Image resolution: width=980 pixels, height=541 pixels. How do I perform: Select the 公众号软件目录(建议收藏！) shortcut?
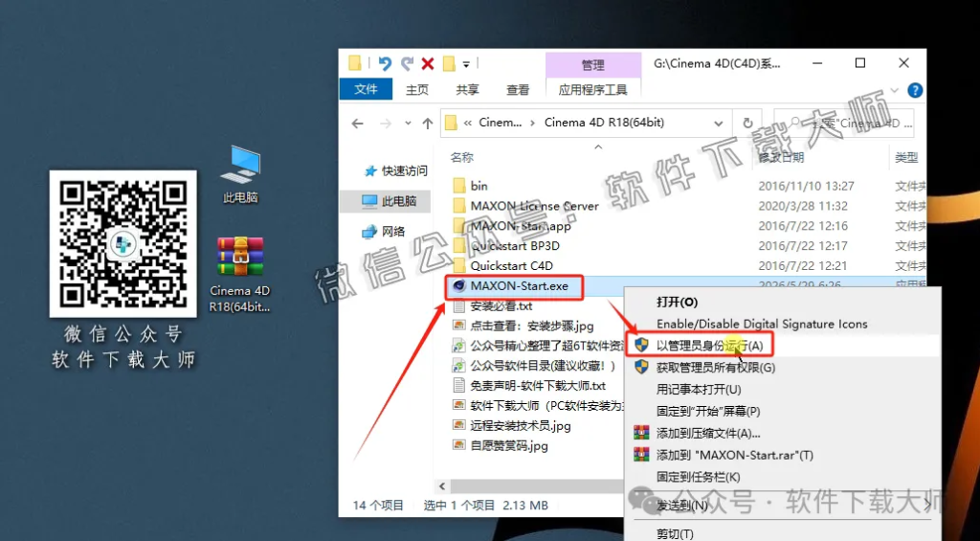click(534, 366)
